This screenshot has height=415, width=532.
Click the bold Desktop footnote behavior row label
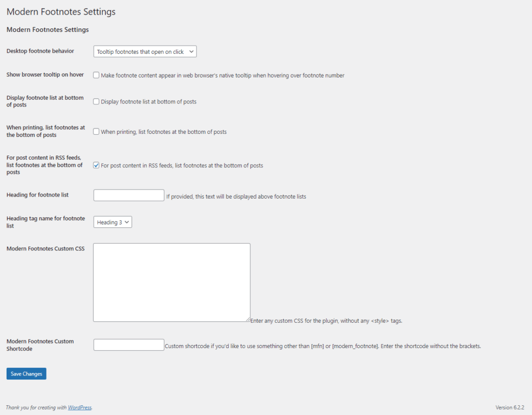(40, 51)
